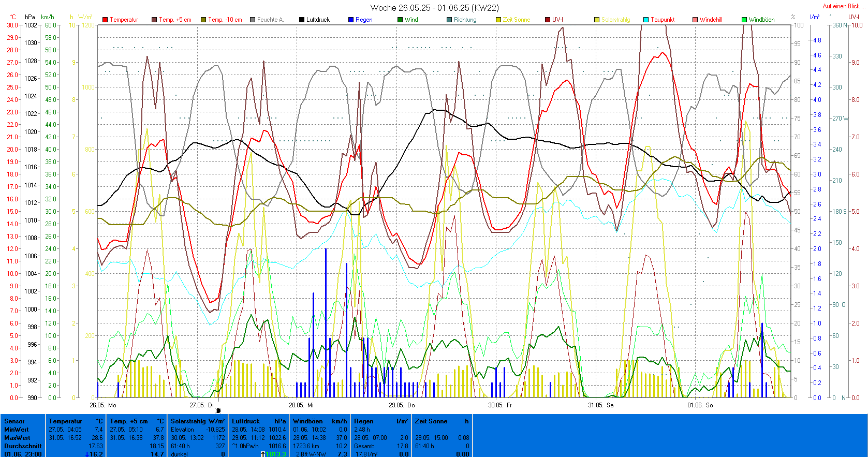868x457 pixels.
Task: Click the '30.05. Fr' date label
Action: point(500,405)
